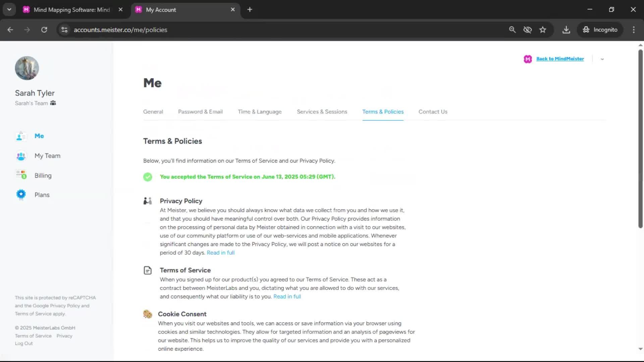Viewport: 644px width, 362px height.
Task: Click the Incognito indicator button
Action: (x=600, y=29)
